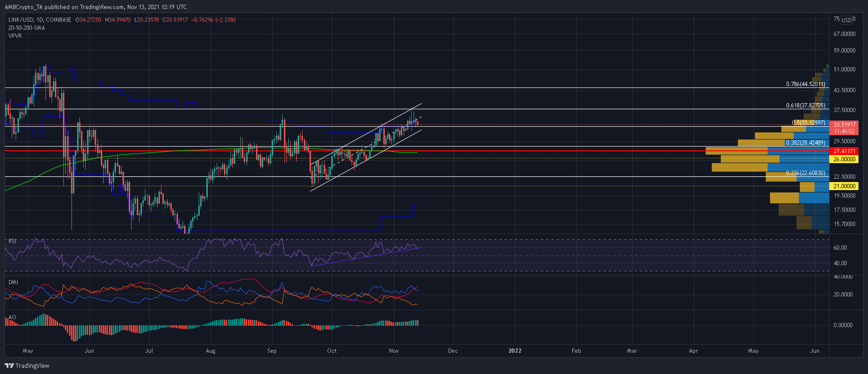The height and width of the screenshot is (374, 868).
Task: Click the Dec label on the time axis
Action: (x=453, y=351)
